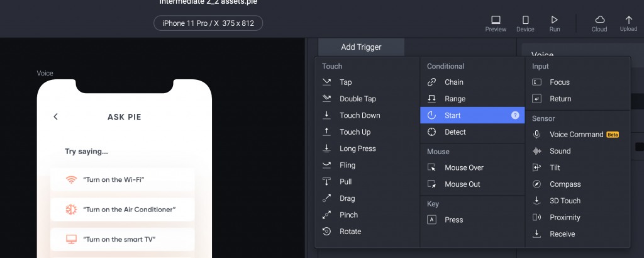Click the help icon next to Start
The width and height of the screenshot is (644, 258).
[515, 116]
